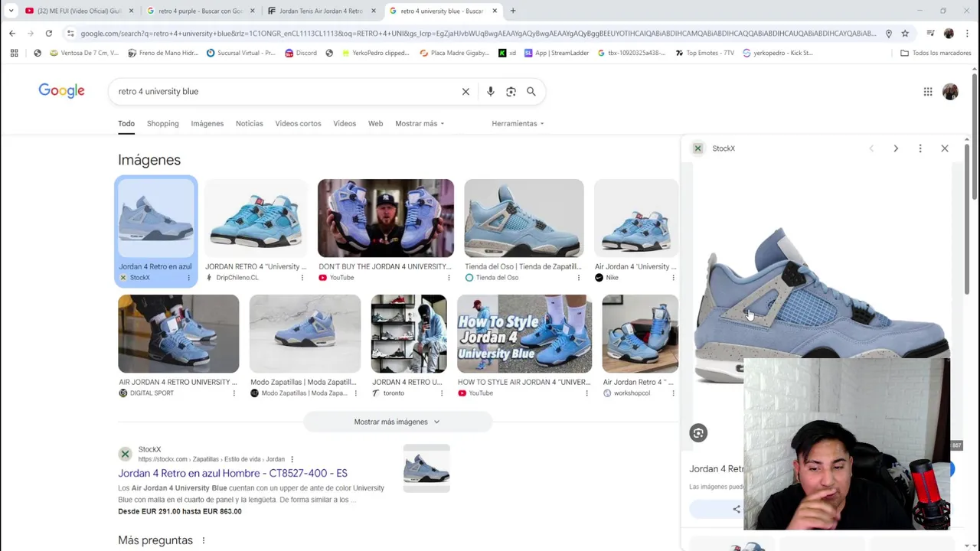
Task: Switch to the Web tab
Action: (x=375, y=123)
